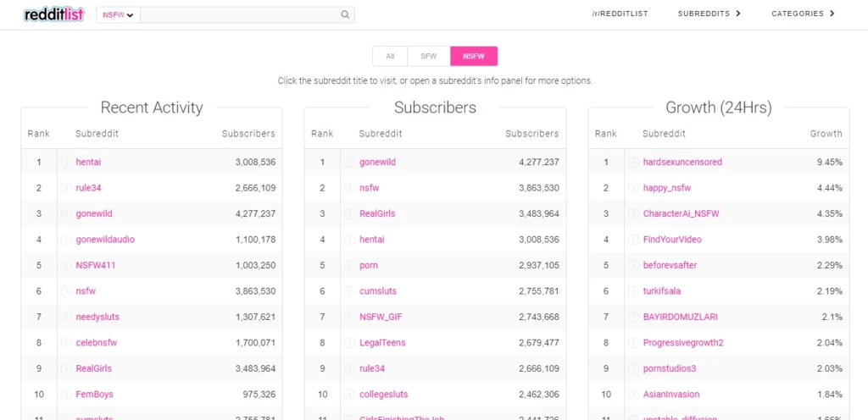Open info icon beside NSFW_GIF
Screen dimensions: 868x420
[x=350, y=317]
